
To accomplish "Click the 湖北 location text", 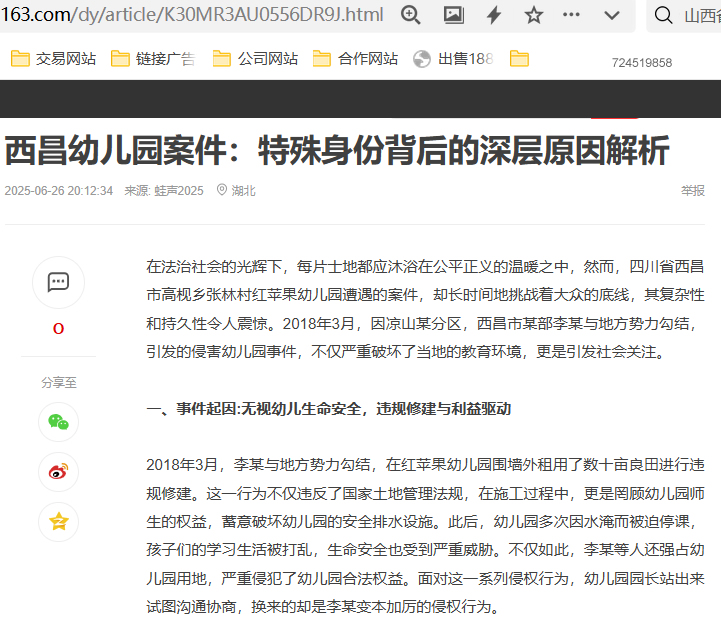I will tap(243, 190).
